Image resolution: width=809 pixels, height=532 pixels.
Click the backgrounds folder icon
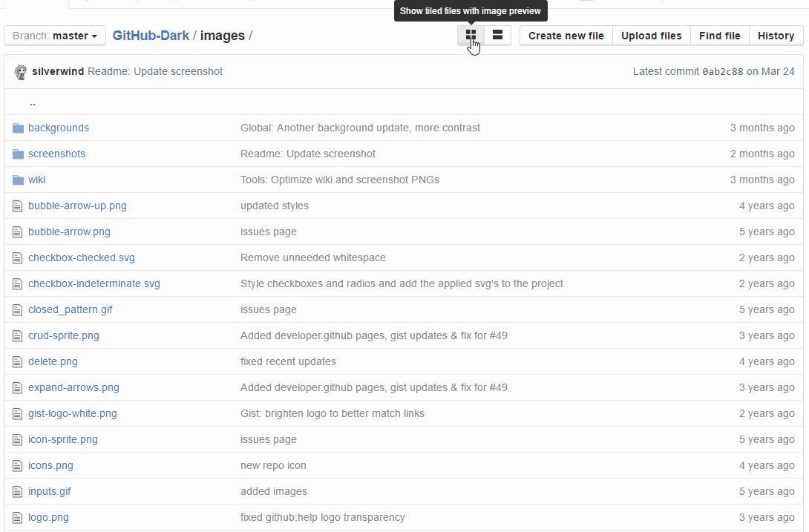(x=17, y=127)
